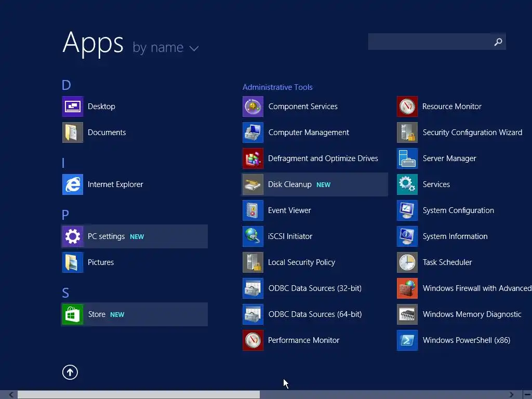Click the Administrative Tools group header
This screenshot has width=532, height=399.
pos(277,87)
